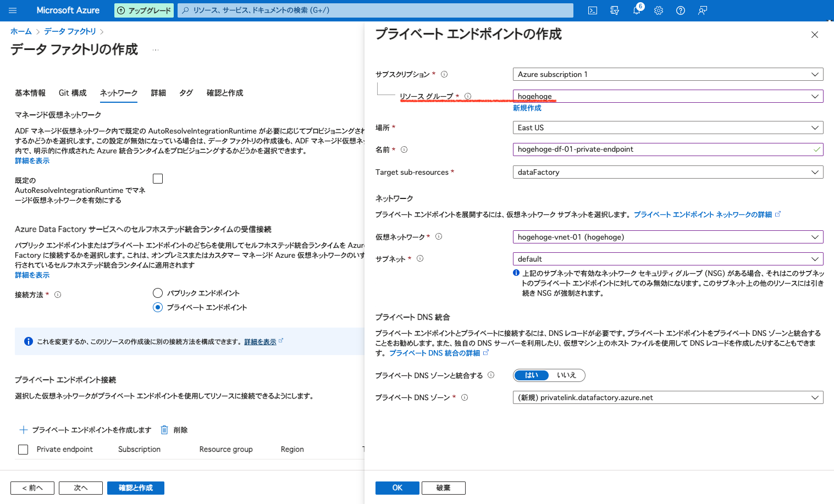Image resolution: width=834 pixels, height=504 pixels.
Task: Open the directories and subscriptions filter
Action: 615,10
